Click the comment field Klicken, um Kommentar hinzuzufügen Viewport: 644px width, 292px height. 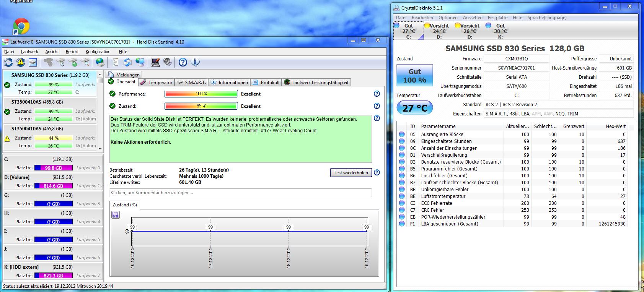pyautogui.click(x=241, y=193)
